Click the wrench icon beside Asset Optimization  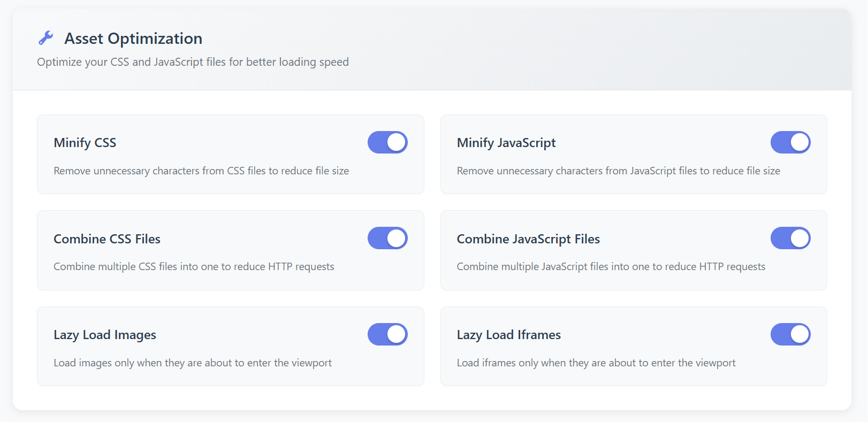46,38
